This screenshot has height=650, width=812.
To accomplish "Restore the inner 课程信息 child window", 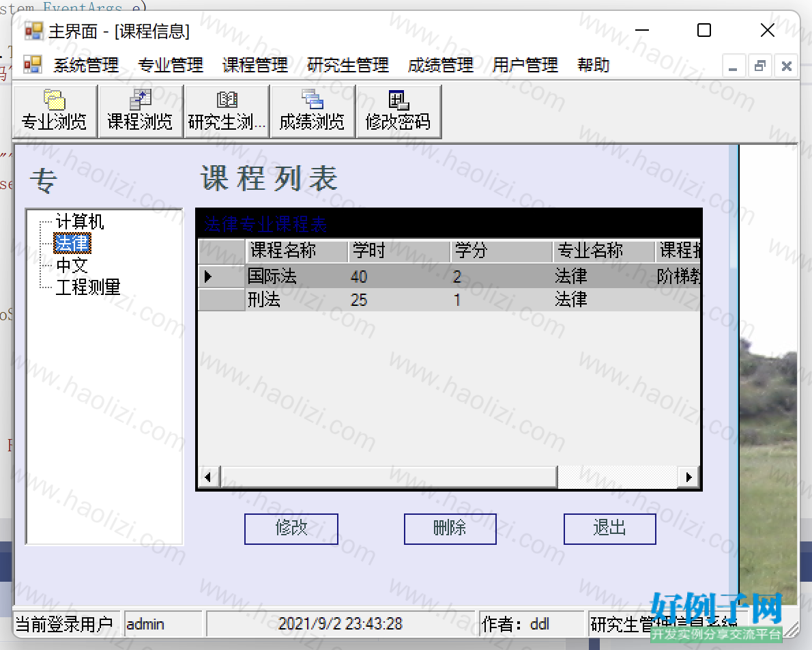I will (x=759, y=66).
